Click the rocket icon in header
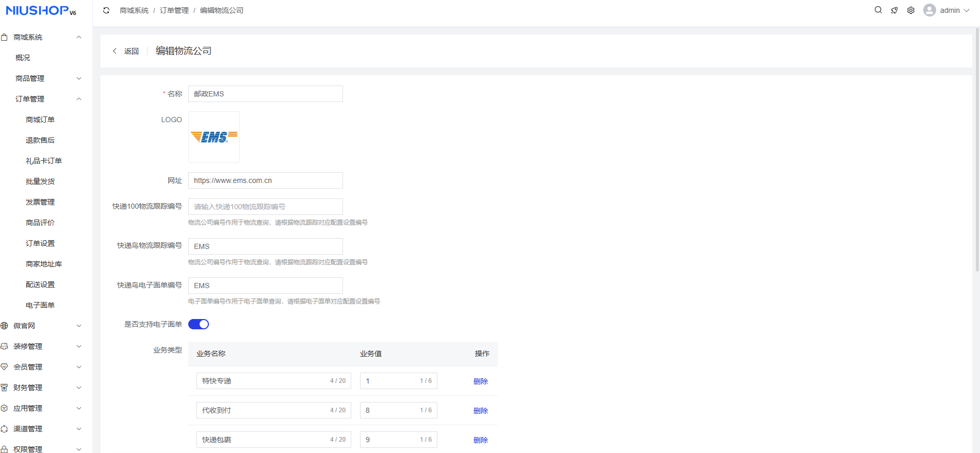 [x=894, y=10]
